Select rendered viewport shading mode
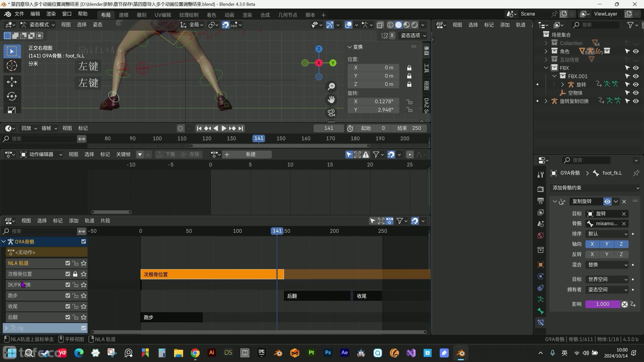 415,25
